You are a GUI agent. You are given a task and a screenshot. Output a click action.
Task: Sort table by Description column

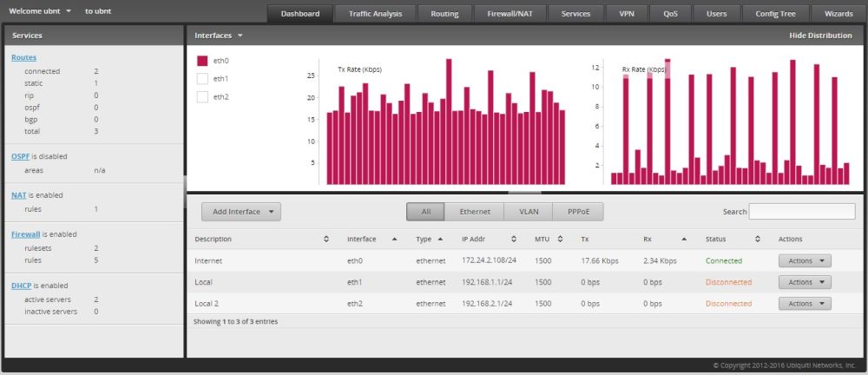[262, 240]
